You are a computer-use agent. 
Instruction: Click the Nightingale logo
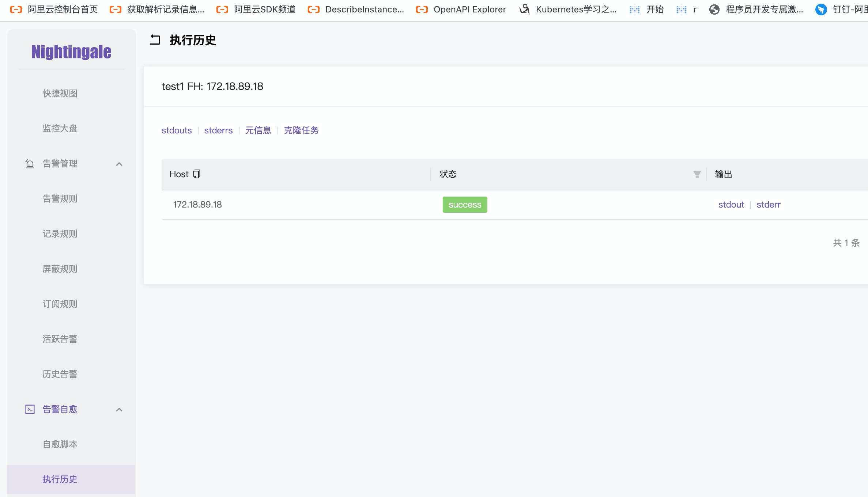[x=72, y=52]
